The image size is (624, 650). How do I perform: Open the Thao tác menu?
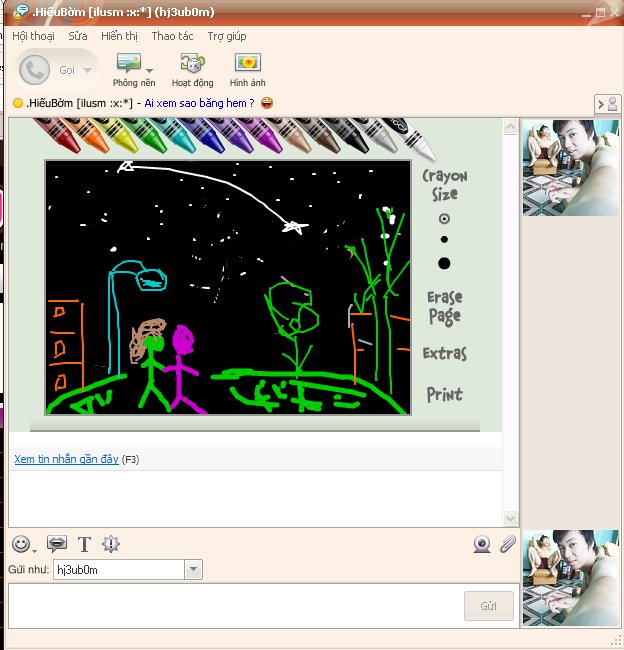172,36
